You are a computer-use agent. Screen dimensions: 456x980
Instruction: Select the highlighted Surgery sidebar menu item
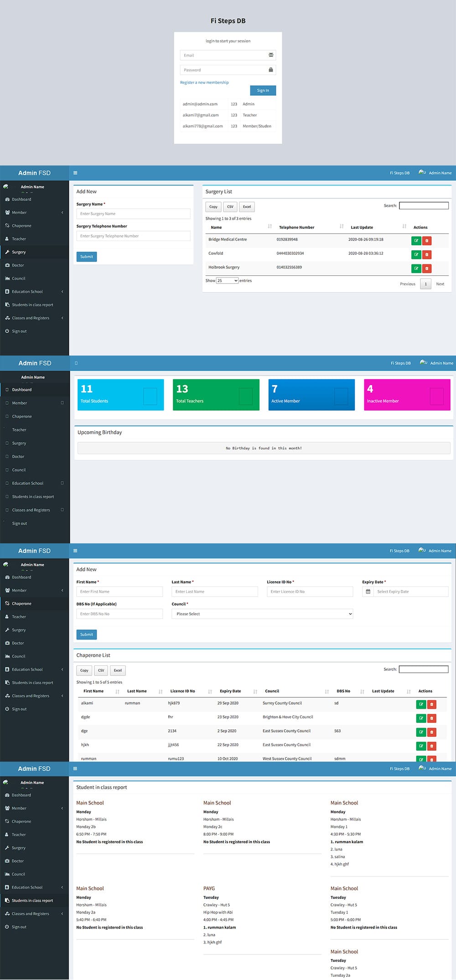click(x=19, y=252)
